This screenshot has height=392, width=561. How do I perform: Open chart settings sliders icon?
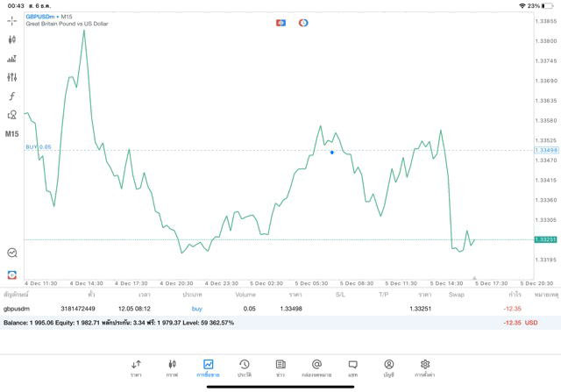11,77
